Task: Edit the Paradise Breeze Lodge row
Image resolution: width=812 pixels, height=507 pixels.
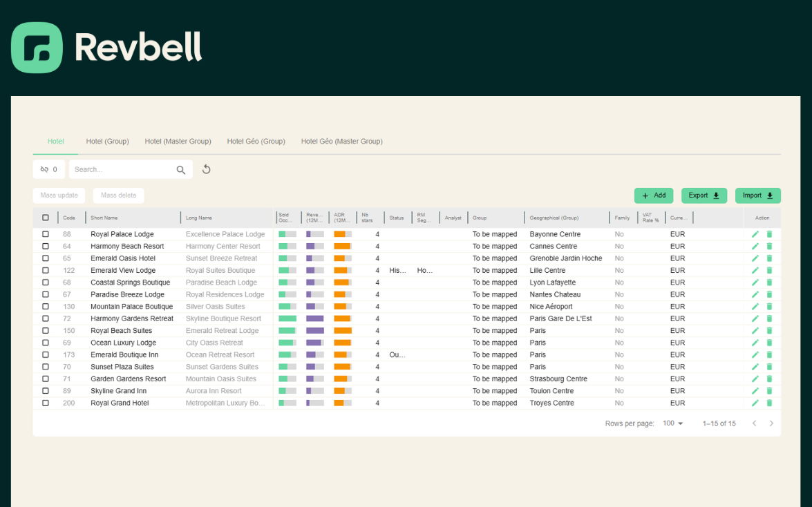Action: pyautogui.click(x=755, y=294)
